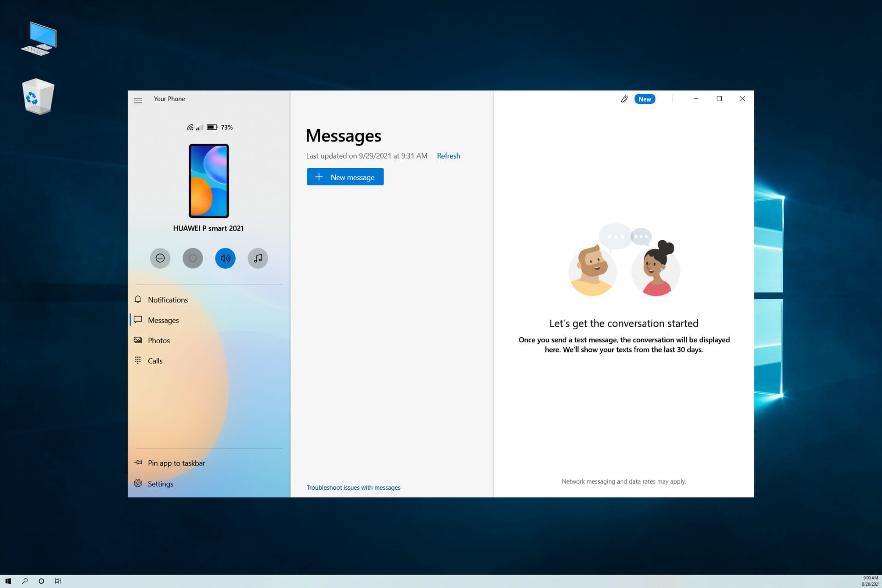Screen dimensions: 882x588
Task: Click the Photos picture icon
Action: (138, 340)
